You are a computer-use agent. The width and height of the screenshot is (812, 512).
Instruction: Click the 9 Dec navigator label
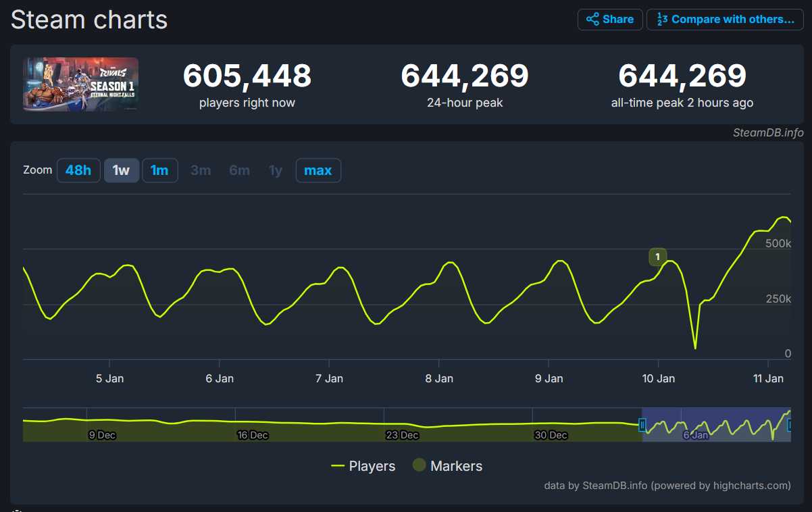coord(102,435)
